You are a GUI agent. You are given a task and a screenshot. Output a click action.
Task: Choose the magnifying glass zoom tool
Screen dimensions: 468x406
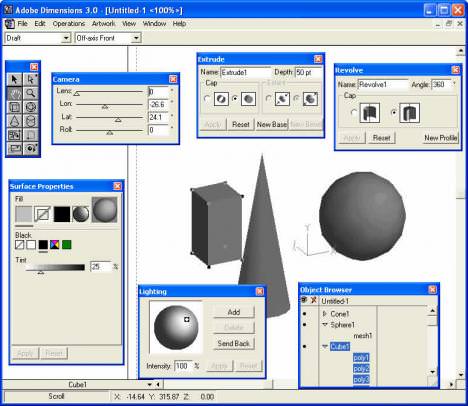[x=31, y=94]
